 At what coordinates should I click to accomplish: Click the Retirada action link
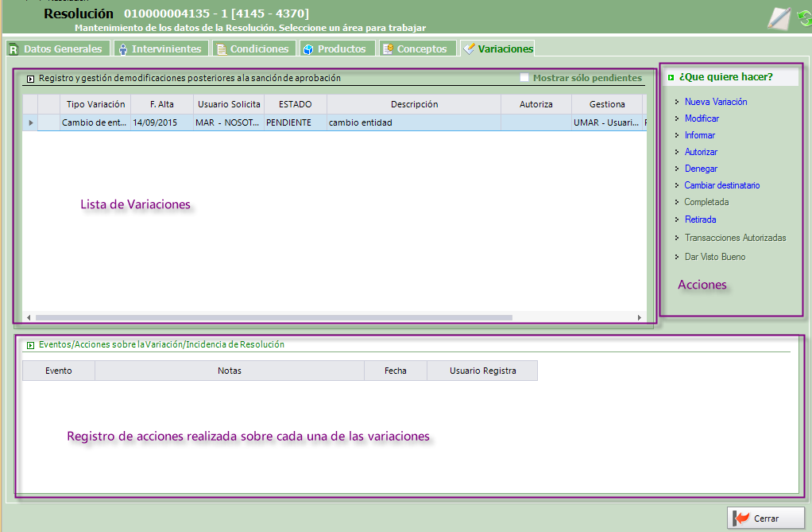pos(700,219)
